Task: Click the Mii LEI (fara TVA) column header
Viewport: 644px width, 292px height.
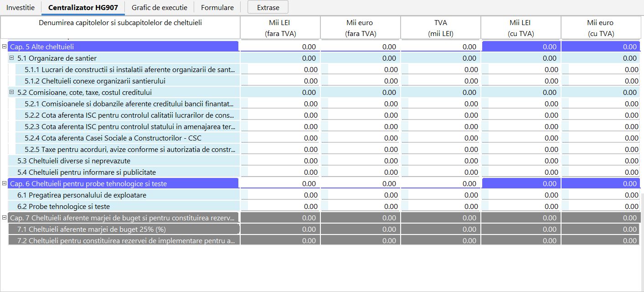Action: point(280,28)
